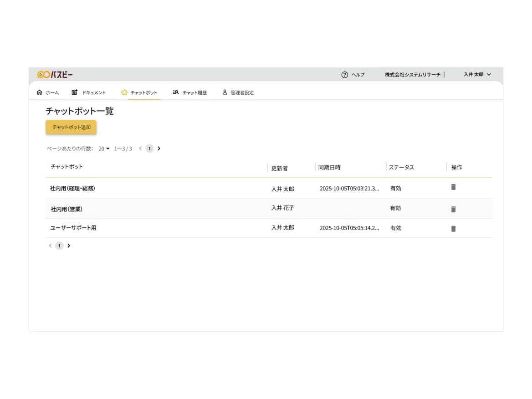
Task: Select page 1 in bottom pagination
Action: click(x=59, y=246)
